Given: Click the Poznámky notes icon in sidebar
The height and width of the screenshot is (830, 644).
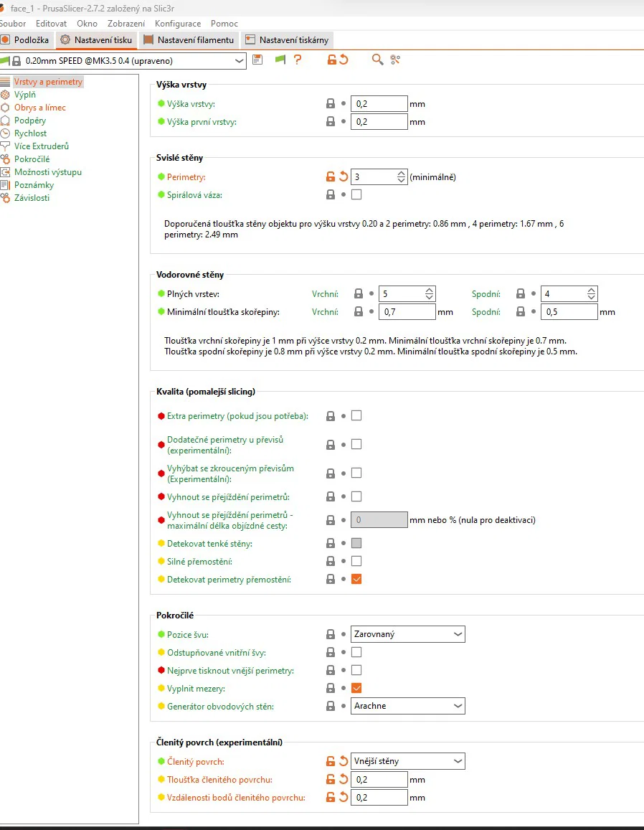Looking at the screenshot, I should tap(5, 185).
